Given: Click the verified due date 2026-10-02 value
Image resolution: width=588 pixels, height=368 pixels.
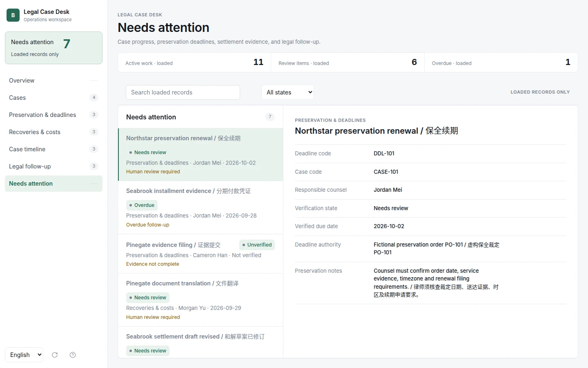Looking at the screenshot, I should [389, 226].
